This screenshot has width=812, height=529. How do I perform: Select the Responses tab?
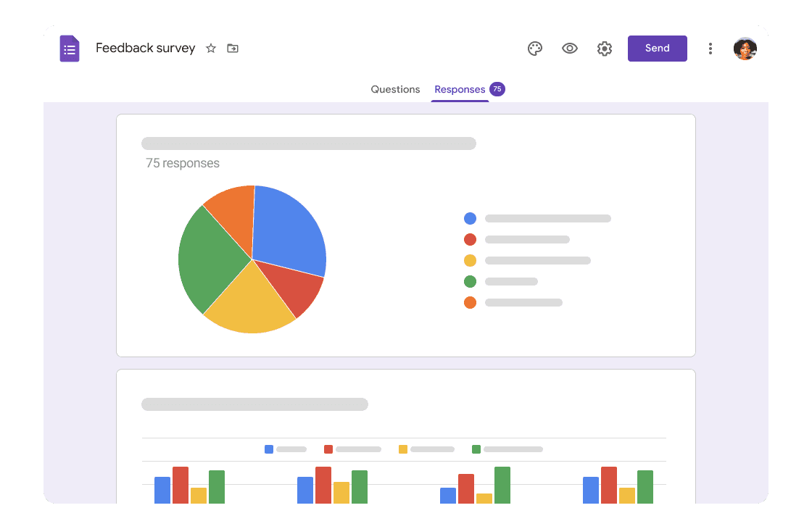click(460, 90)
